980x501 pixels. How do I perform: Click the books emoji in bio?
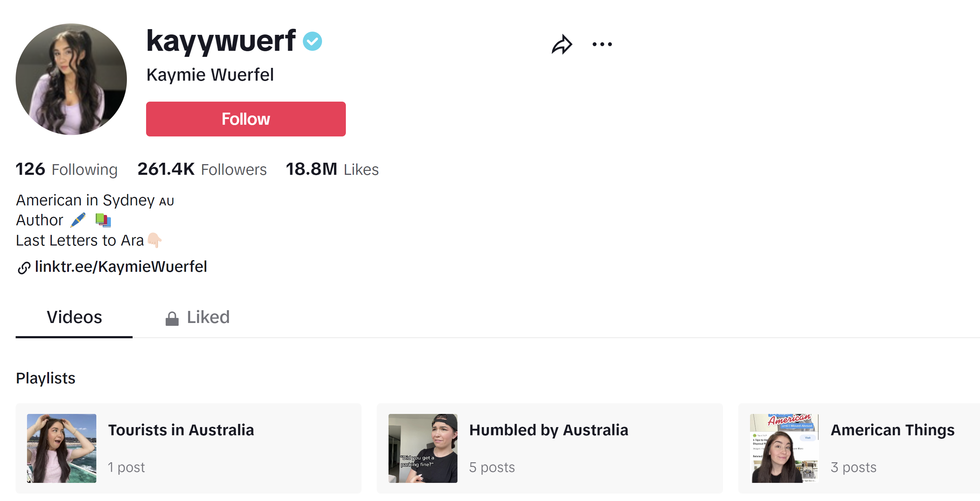(103, 220)
